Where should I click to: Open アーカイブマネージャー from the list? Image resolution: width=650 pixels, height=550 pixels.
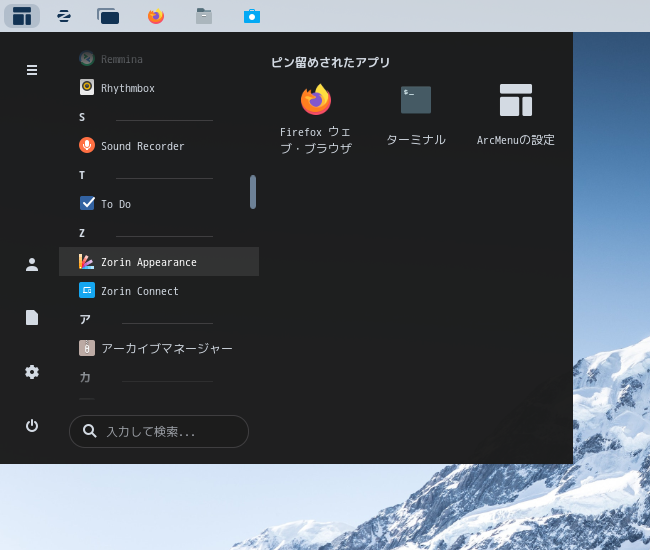(x=159, y=348)
